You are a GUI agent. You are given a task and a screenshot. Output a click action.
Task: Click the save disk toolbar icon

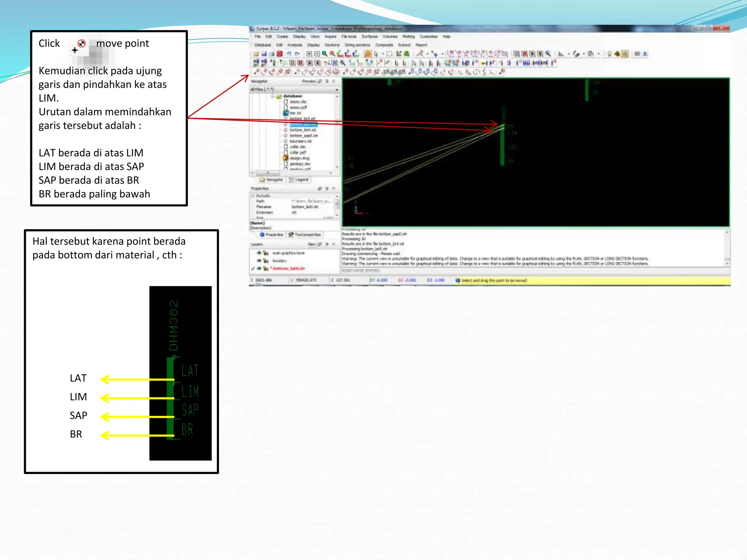264,54
